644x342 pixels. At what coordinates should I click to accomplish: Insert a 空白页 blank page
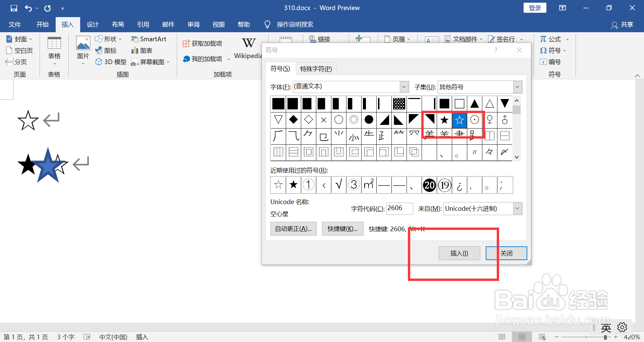pos(20,51)
